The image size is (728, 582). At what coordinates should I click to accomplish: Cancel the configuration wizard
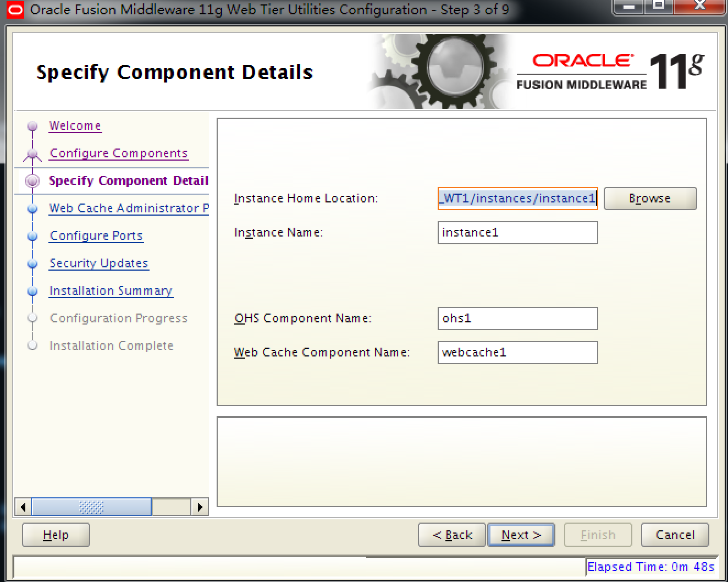click(675, 535)
